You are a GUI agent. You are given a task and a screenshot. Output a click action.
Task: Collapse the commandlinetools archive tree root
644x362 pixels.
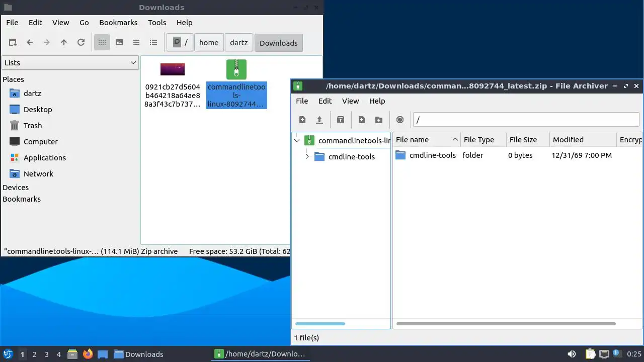point(297,141)
